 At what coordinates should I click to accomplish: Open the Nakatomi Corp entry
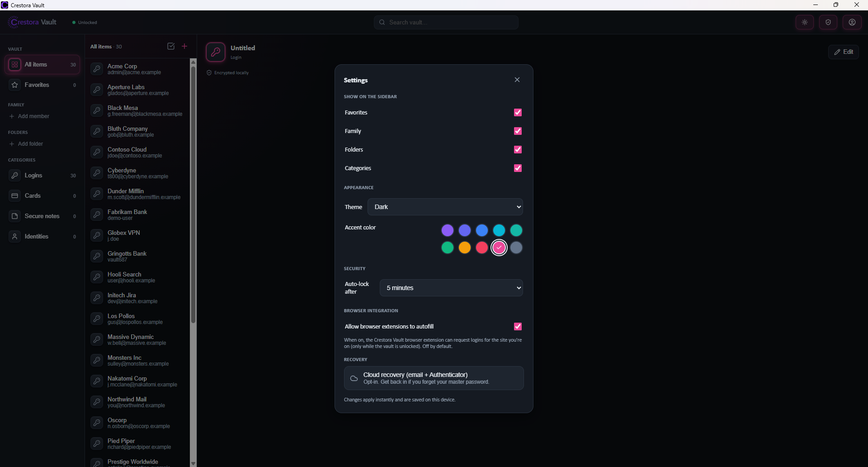tap(137, 381)
